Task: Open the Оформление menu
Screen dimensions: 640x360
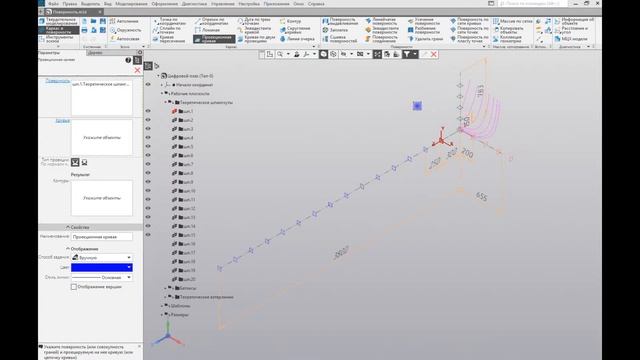Action: click(164, 4)
